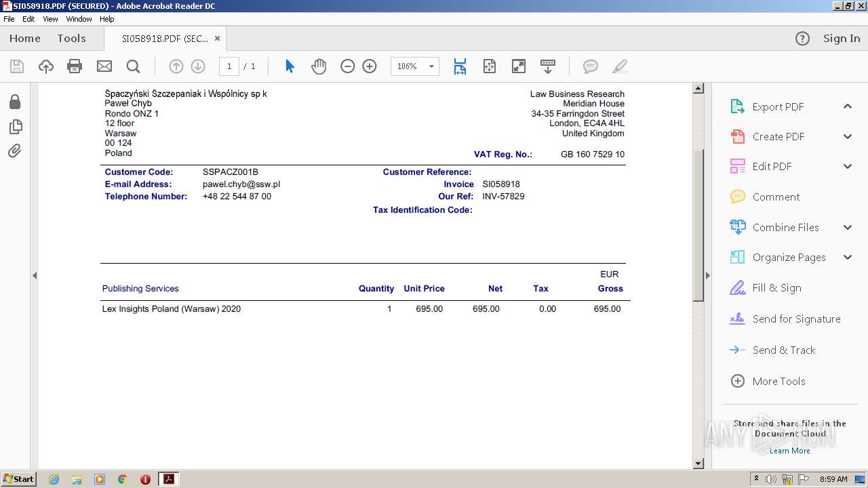Open attachments paperclip panel

coord(15,151)
